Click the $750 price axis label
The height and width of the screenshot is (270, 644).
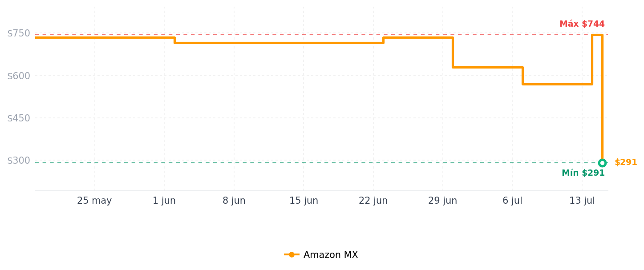tap(19, 33)
